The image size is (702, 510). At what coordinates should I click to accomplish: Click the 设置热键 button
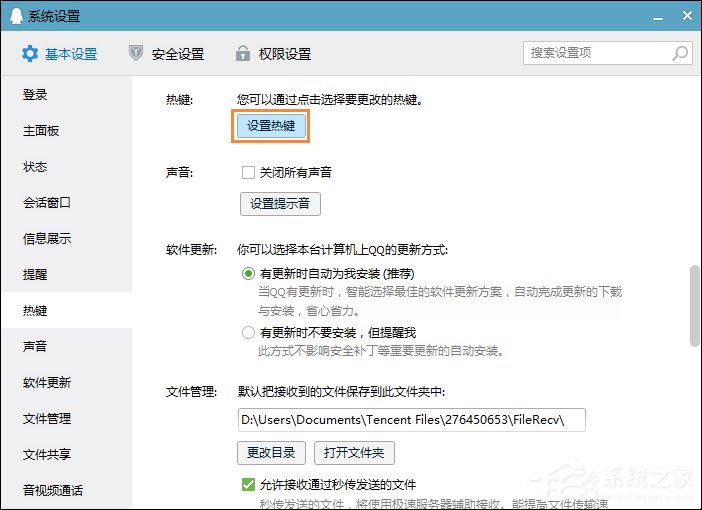click(271, 126)
